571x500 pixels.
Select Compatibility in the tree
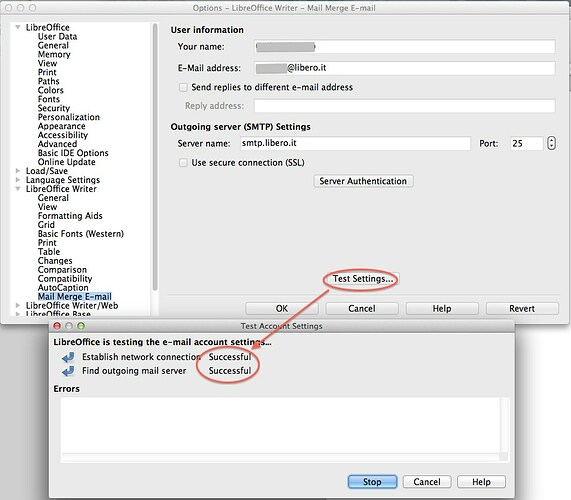65,279
